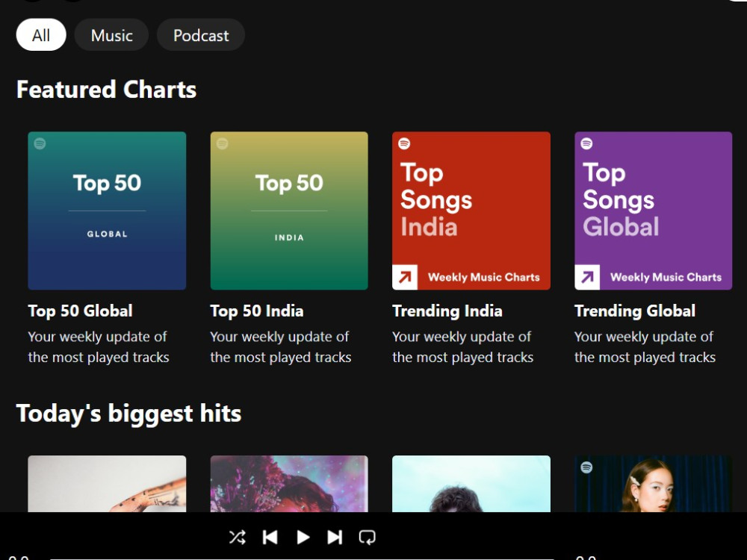Click arrow icon on Top Songs India cover
747x560 pixels.
405,277
